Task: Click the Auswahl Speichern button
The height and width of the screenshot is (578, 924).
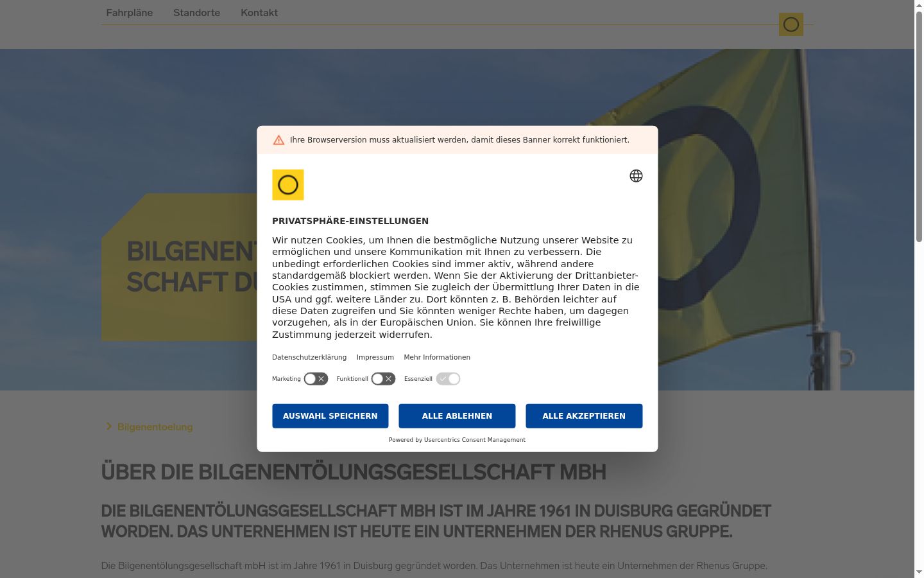Action: click(x=330, y=416)
